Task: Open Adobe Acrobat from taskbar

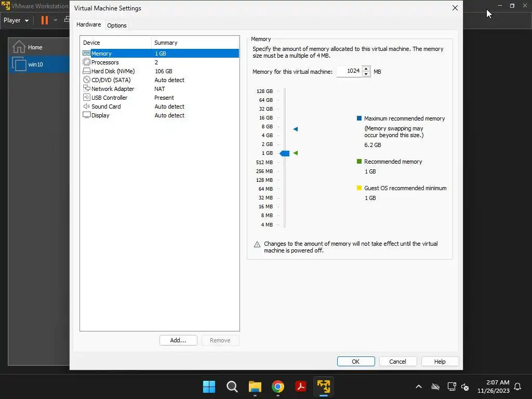Action: (301, 387)
